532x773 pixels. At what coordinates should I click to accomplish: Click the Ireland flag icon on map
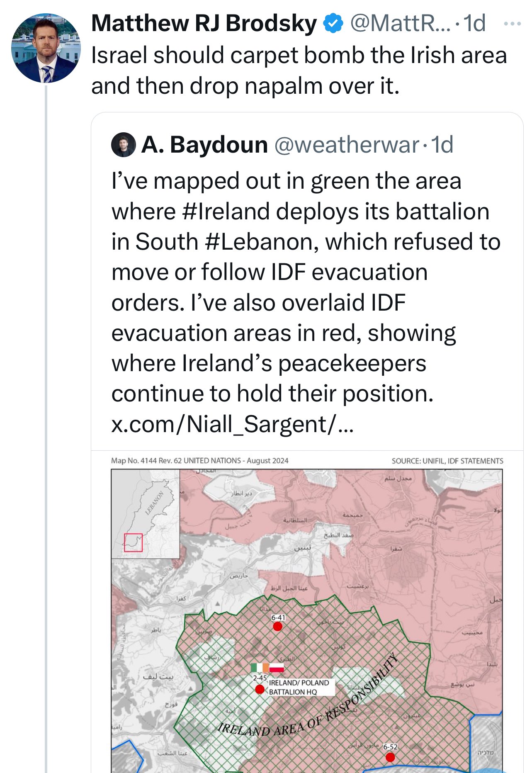(x=260, y=668)
